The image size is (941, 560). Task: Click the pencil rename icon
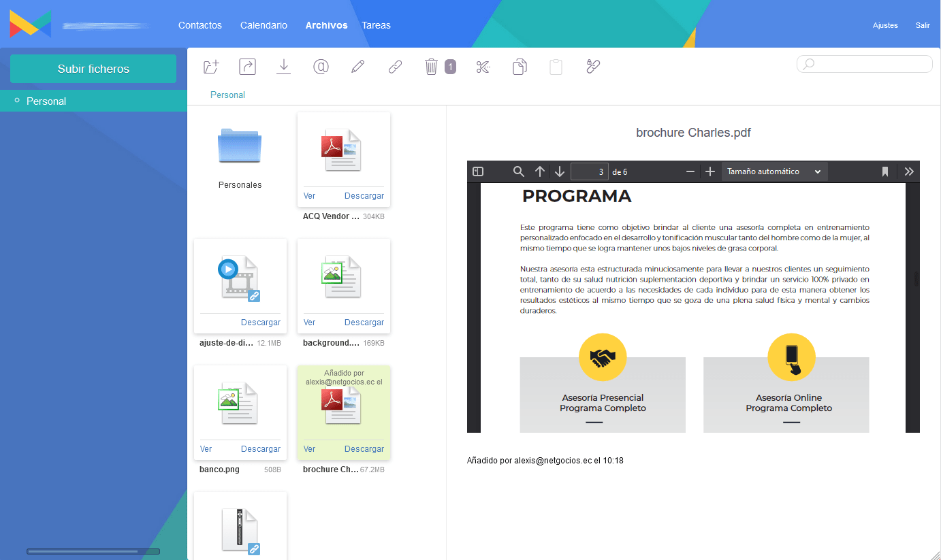coord(357,67)
